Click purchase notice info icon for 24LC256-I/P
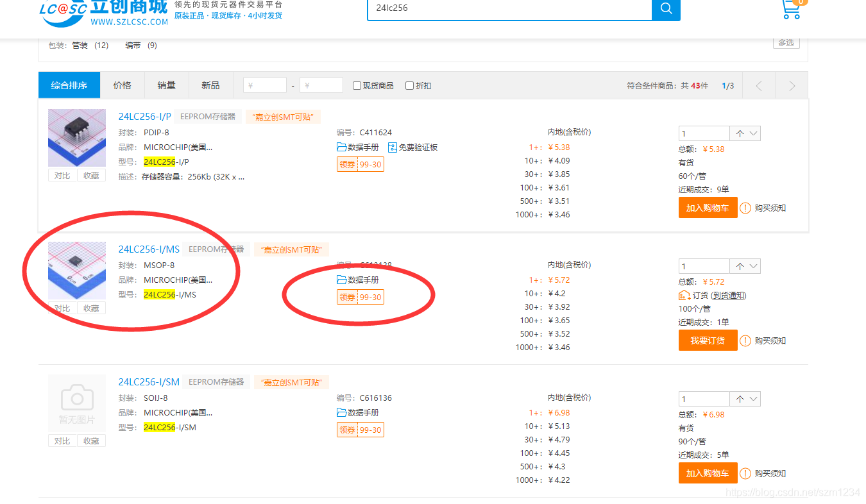Viewport: 866px width, 504px height. click(x=745, y=208)
